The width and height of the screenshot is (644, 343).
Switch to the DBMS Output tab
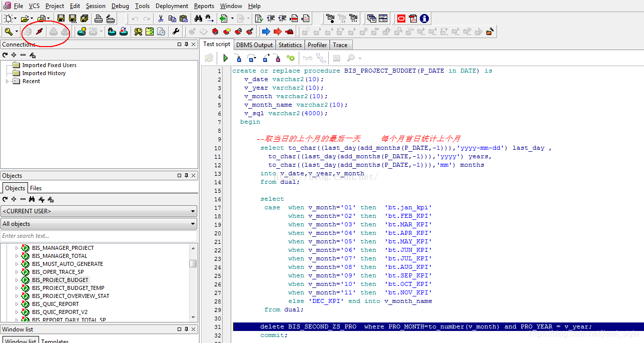tap(254, 45)
